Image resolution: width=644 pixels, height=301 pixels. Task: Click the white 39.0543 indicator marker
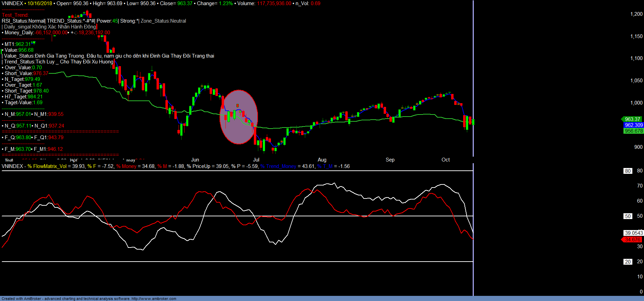633,233
